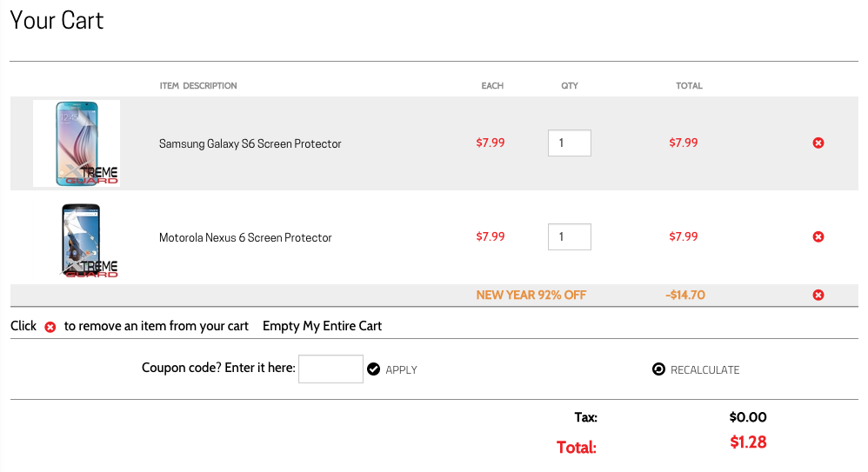The height and width of the screenshot is (472, 868).
Task: Click the checkmark icon beside APPLY
Action: coord(374,369)
